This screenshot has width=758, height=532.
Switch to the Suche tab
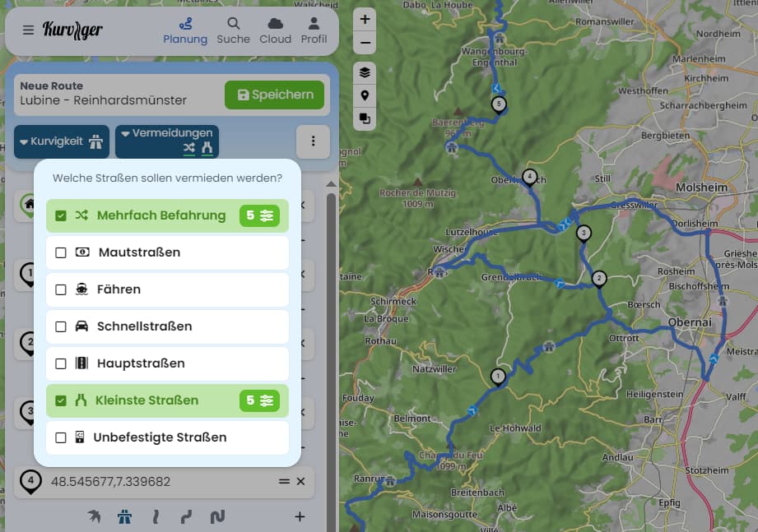click(x=233, y=30)
